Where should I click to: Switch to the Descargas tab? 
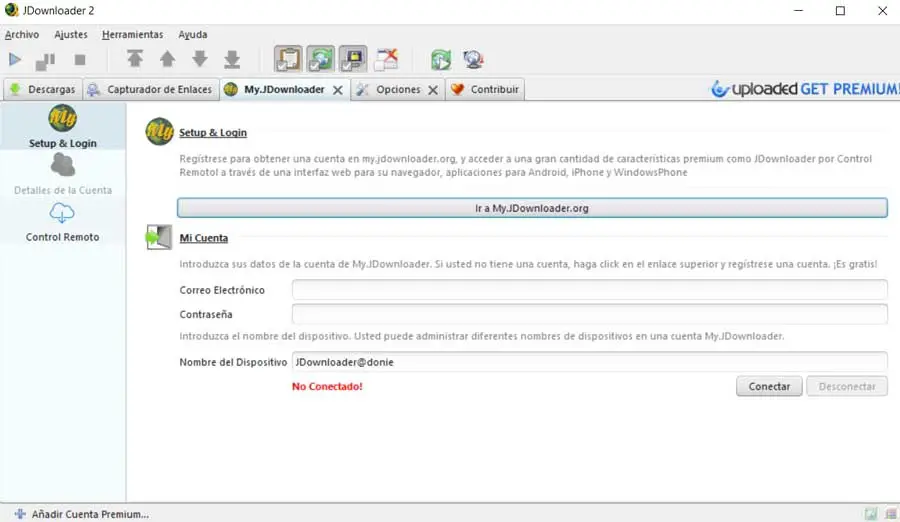coord(43,90)
